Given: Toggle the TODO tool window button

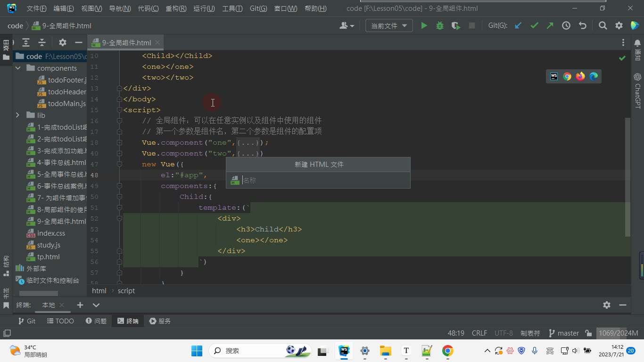Looking at the screenshot, I should [x=61, y=321].
